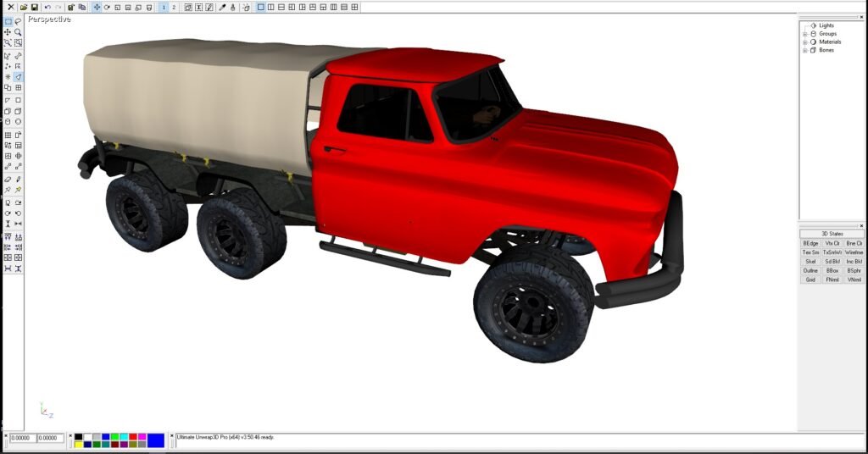Click the first coordinate input field
This screenshot has height=454, width=868.
tap(22, 438)
